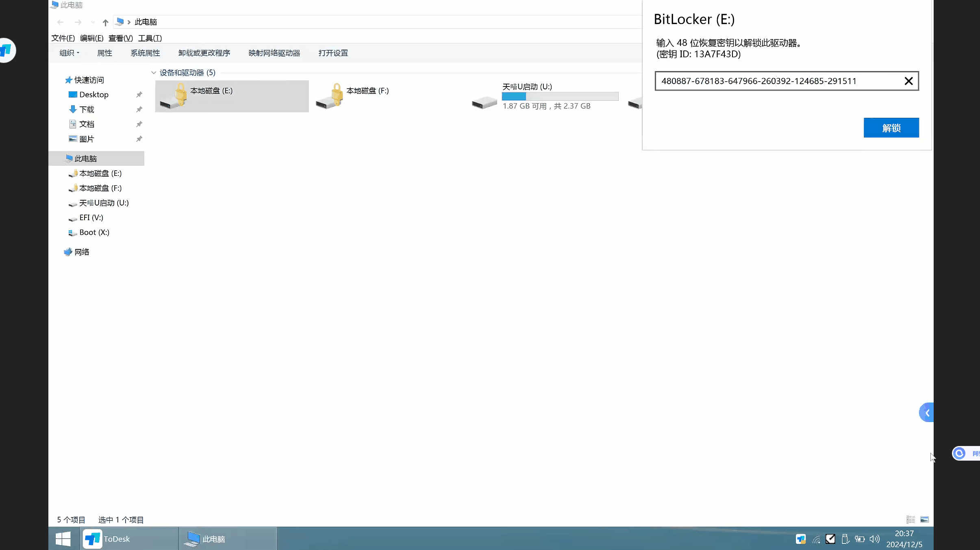
Task: Click 卸载或更改程序 in the toolbar
Action: coord(204,53)
